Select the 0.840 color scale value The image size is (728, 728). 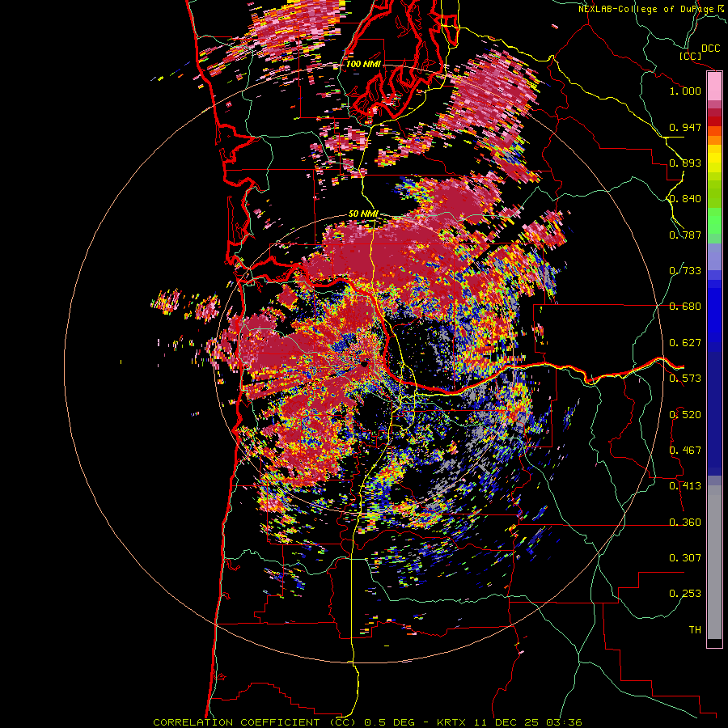(685, 199)
